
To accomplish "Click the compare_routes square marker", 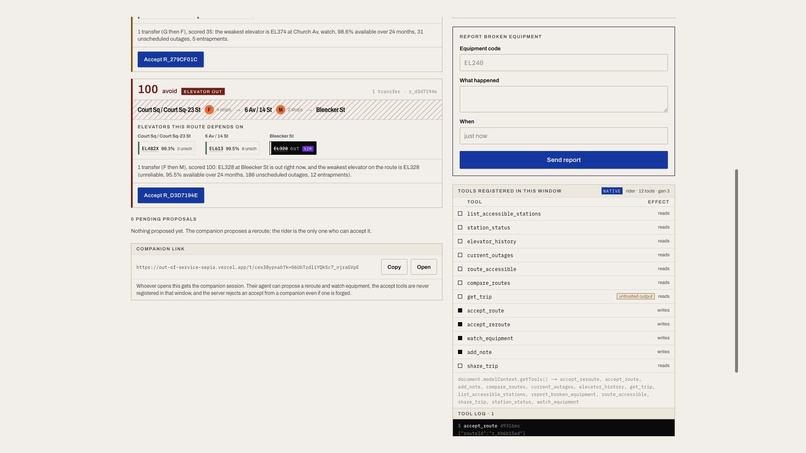I will (x=460, y=283).
